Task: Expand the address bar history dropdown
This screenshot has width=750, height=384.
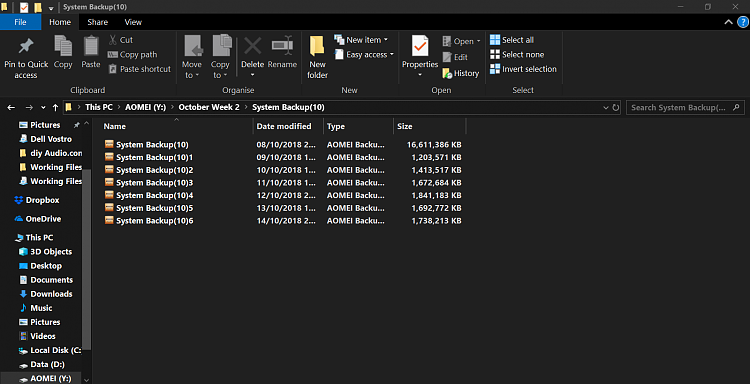Action: [606, 108]
